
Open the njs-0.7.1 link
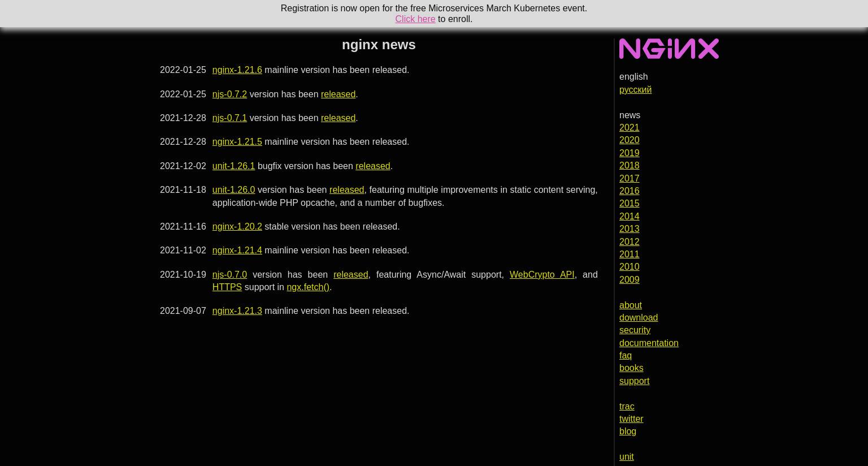tap(229, 118)
